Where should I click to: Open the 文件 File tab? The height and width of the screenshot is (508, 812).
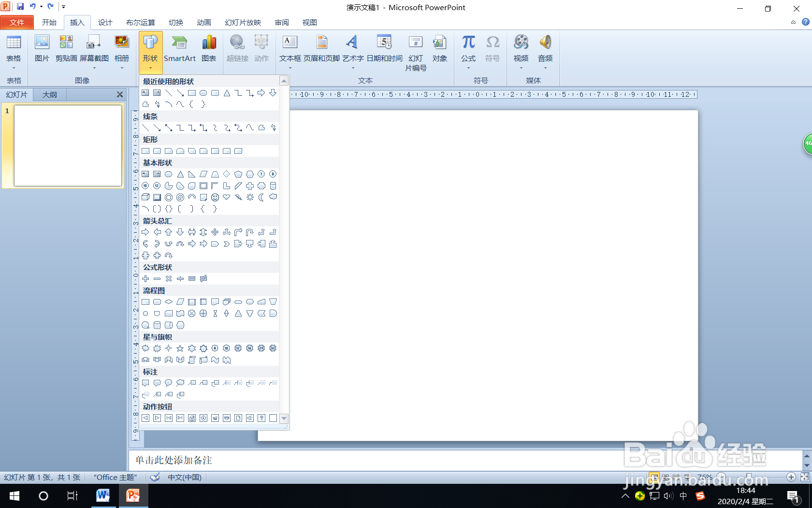pos(17,22)
